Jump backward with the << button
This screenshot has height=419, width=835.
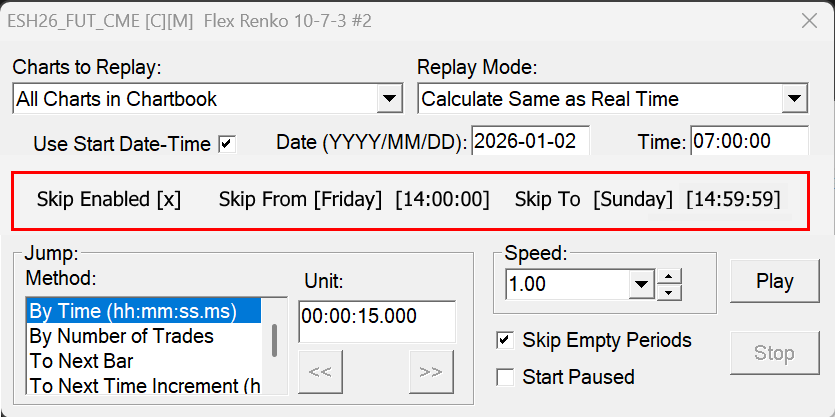(x=320, y=372)
